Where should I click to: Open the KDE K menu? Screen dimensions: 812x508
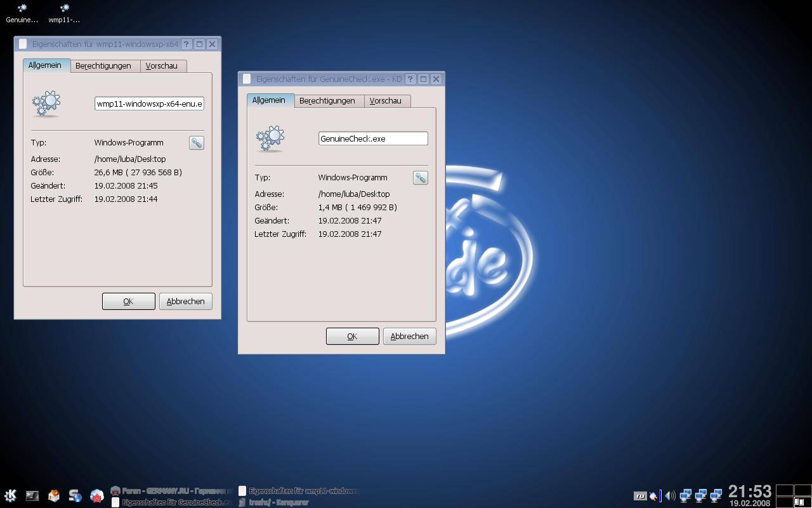click(x=10, y=496)
